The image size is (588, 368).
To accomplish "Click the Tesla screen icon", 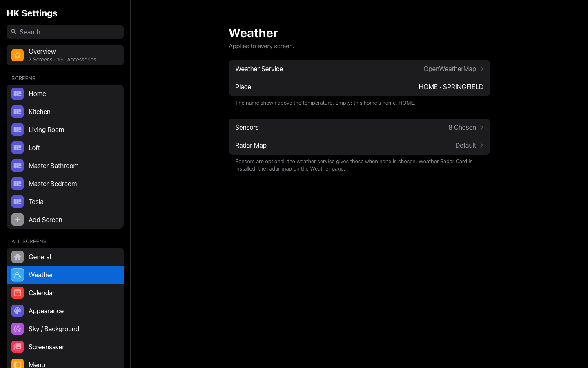I will [18, 202].
